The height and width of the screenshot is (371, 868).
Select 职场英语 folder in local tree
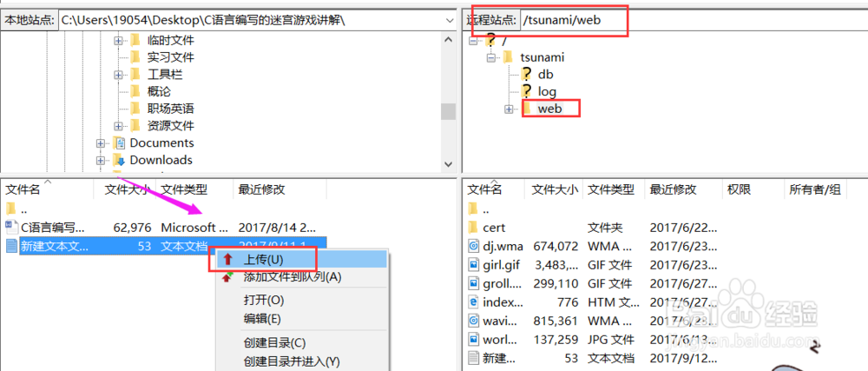click(x=170, y=109)
